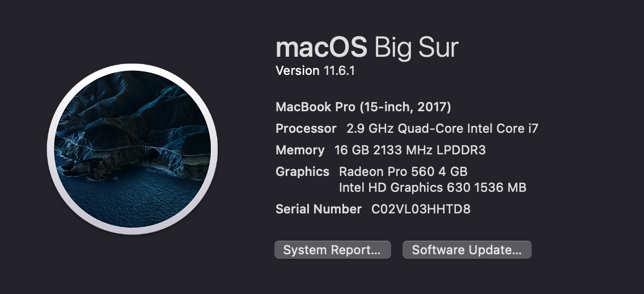
Task: Click the Graphics label
Action: [x=302, y=171]
